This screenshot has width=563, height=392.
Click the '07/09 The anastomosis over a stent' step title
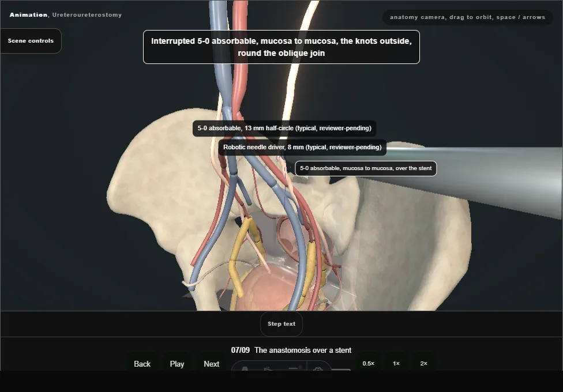(x=291, y=350)
